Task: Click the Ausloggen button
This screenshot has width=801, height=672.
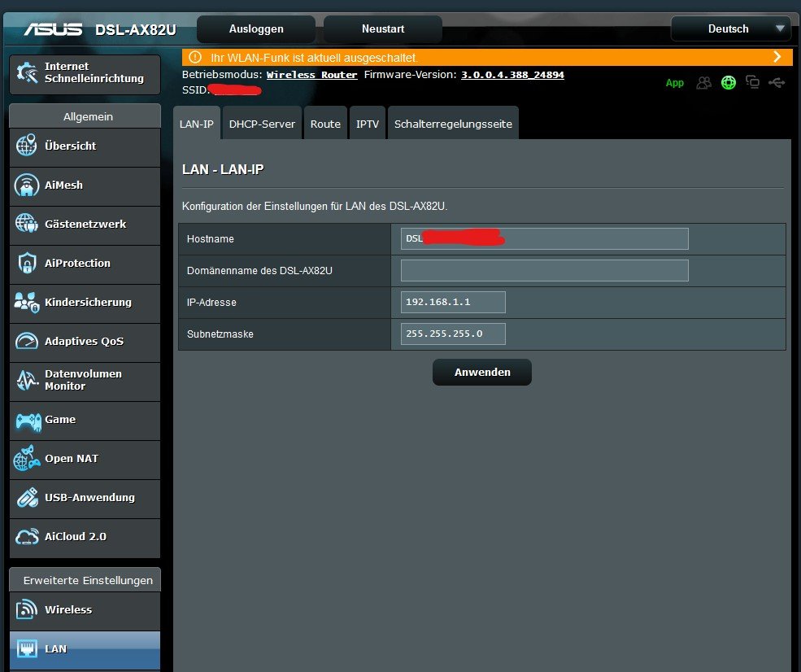Action: pos(256,29)
